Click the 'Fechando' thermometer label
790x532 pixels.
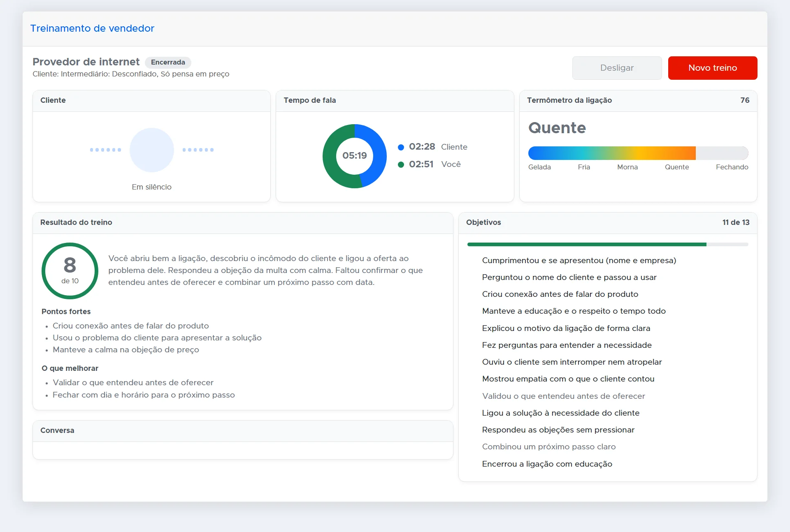(732, 167)
